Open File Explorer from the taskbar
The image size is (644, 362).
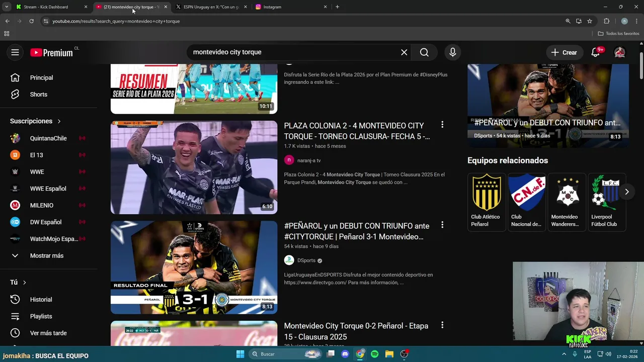coord(389,354)
